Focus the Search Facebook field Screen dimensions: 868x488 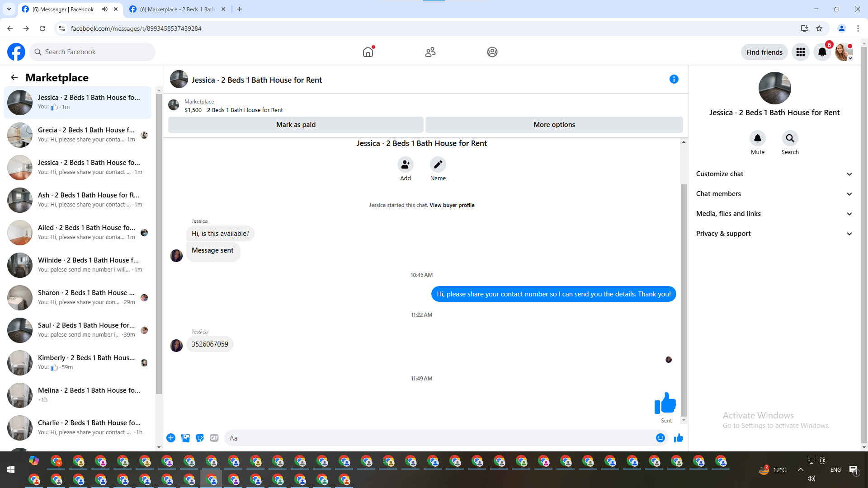(x=92, y=52)
